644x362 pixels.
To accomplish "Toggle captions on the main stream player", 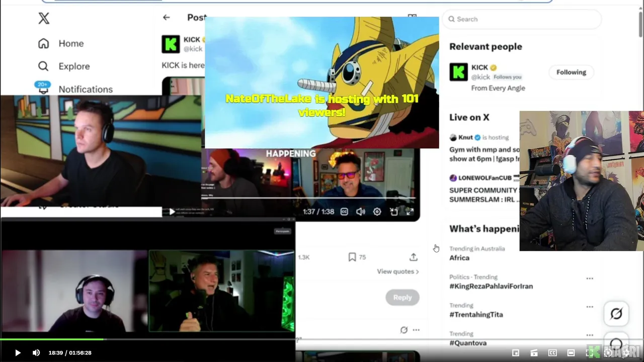I will pyautogui.click(x=552, y=353).
